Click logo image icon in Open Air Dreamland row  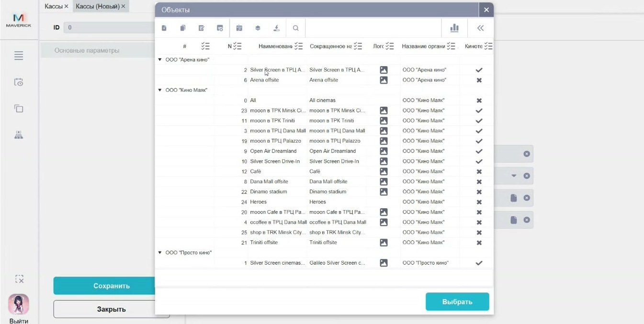(384, 151)
